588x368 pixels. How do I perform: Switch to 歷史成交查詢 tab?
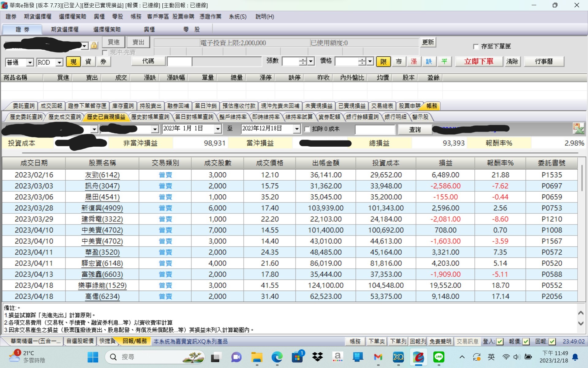click(x=65, y=117)
